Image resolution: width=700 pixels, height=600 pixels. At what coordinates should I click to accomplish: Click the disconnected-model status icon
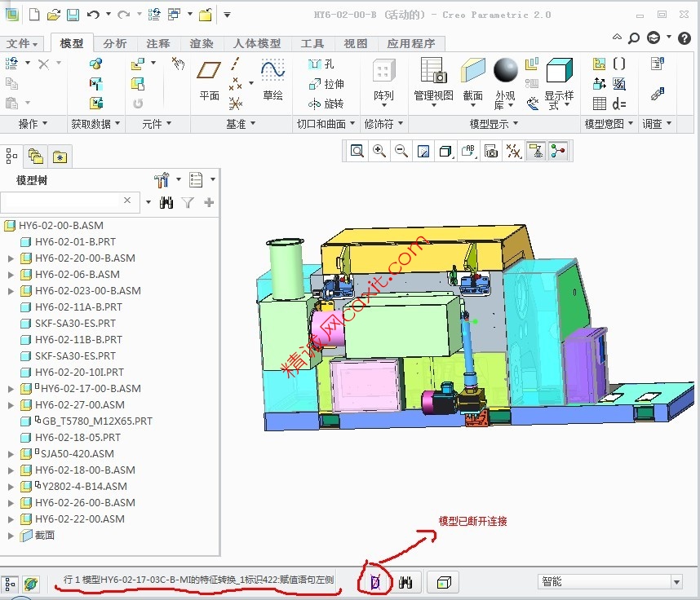pyautogui.click(x=375, y=582)
